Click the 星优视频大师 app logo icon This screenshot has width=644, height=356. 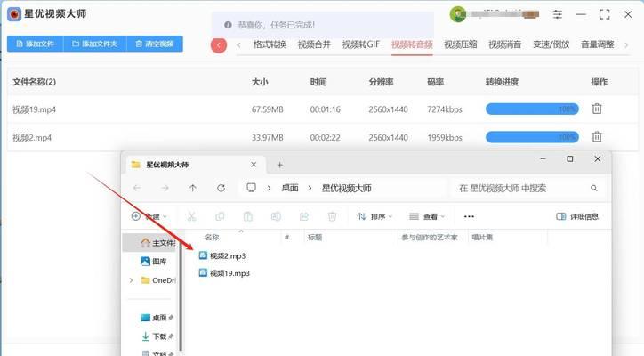[14, 14]
